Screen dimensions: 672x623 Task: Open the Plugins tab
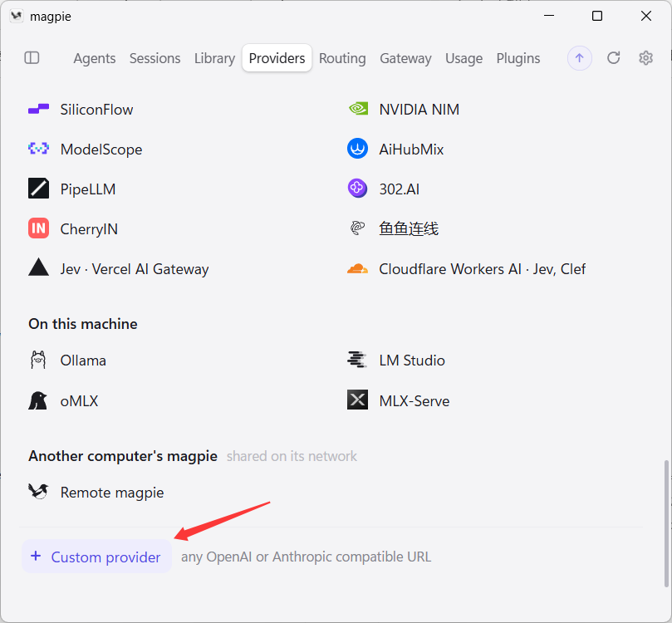518,58
